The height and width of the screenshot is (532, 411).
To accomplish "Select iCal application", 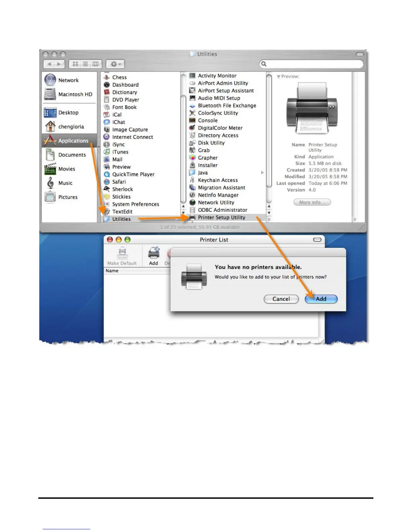I will (112, 115).
